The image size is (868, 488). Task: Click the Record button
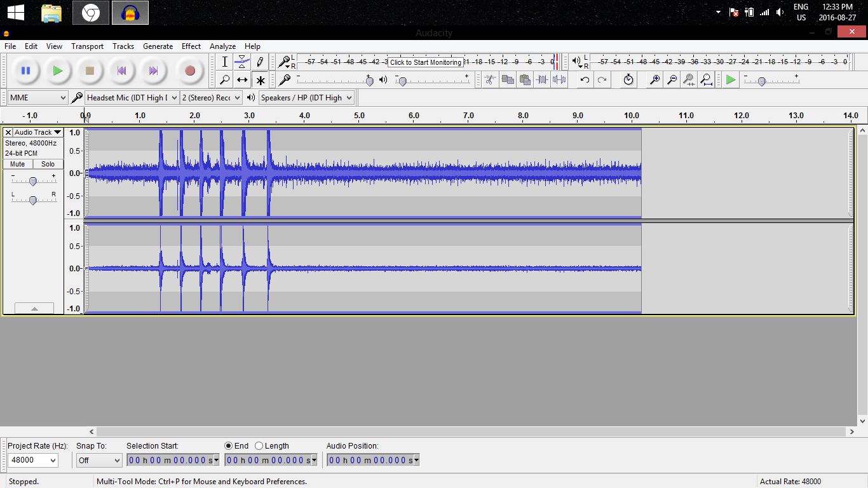coord(189,71)
